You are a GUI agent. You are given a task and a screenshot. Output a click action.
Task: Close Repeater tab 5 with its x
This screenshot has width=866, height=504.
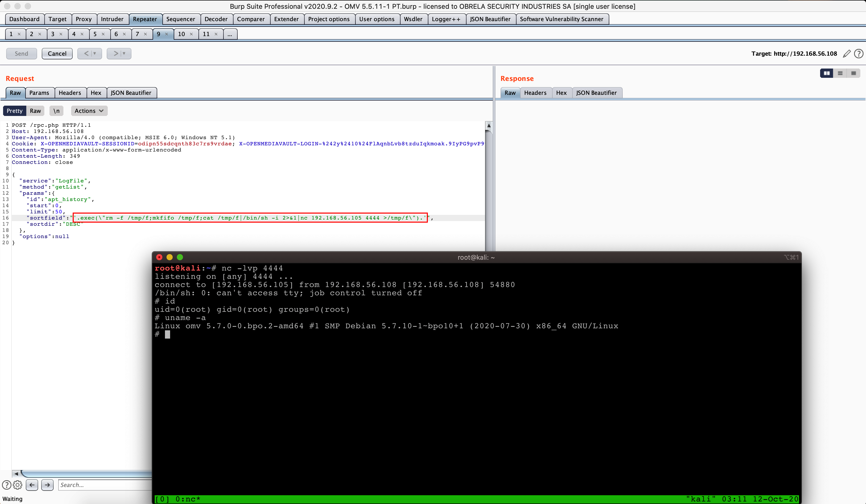tap(103, 34)
